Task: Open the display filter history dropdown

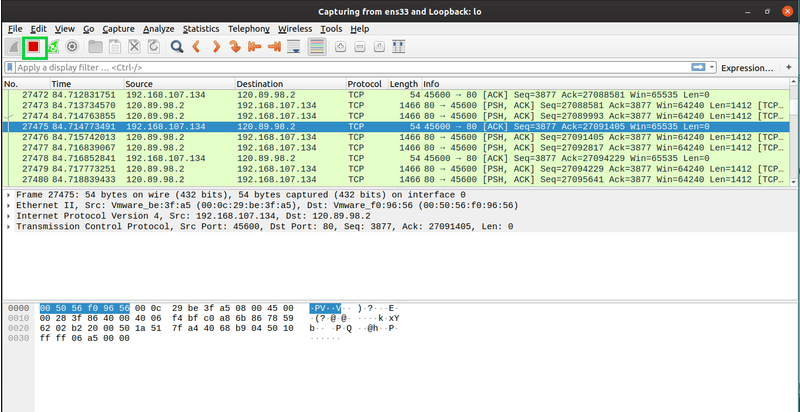Action: [711, 68]
